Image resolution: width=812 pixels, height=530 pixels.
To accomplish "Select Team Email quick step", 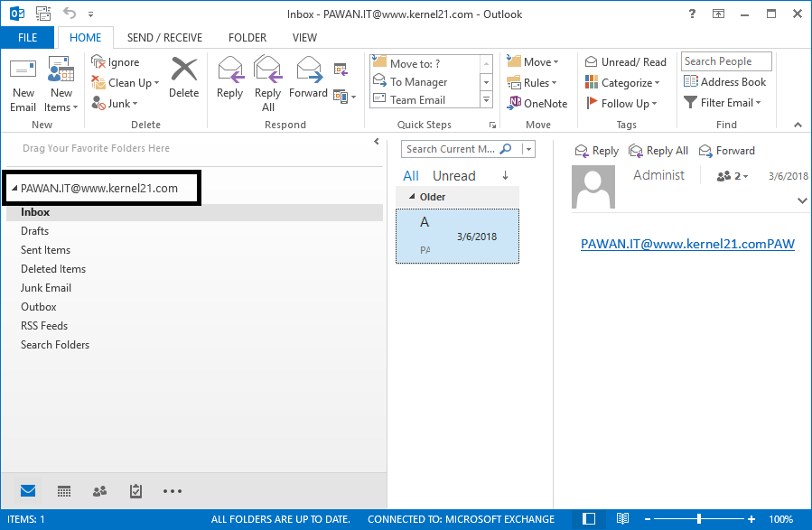I will [425, 100].
